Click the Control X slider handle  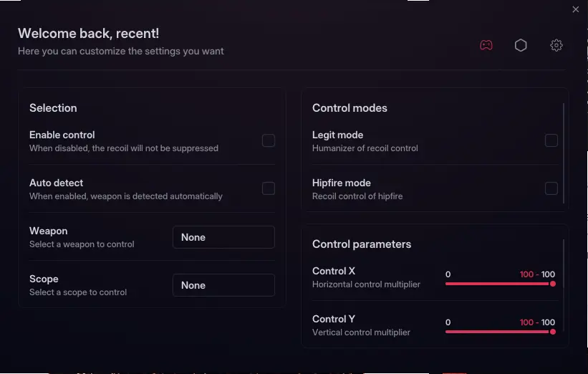coord(553,284)
